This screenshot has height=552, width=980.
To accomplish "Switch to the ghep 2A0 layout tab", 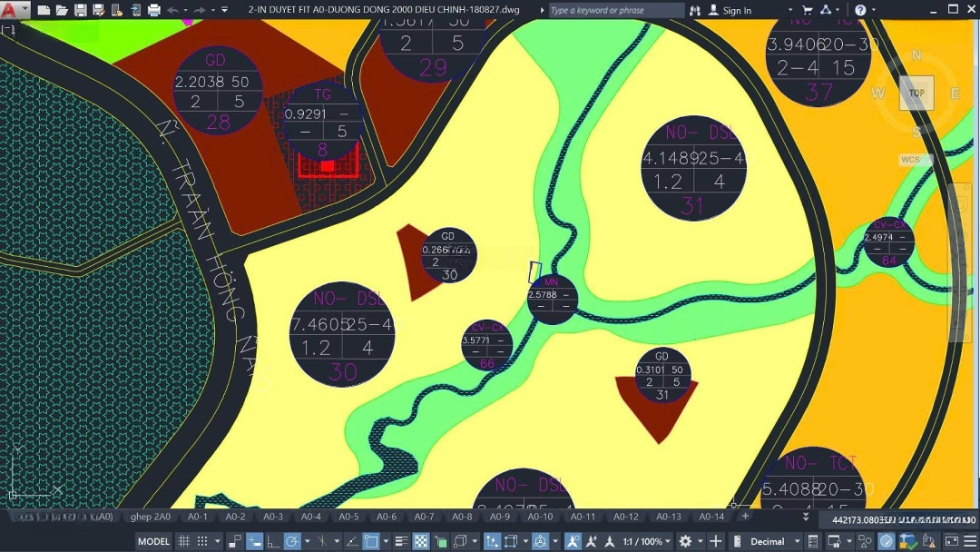I will pos(150,517).
